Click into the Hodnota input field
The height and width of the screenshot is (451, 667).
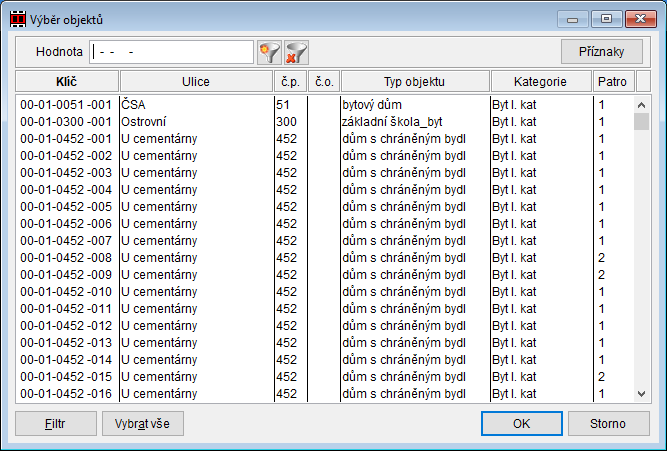172,51
